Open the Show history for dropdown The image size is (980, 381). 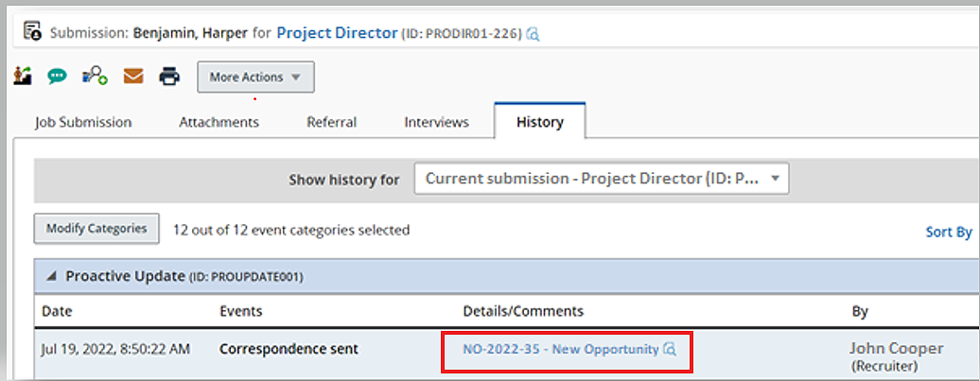601,179
